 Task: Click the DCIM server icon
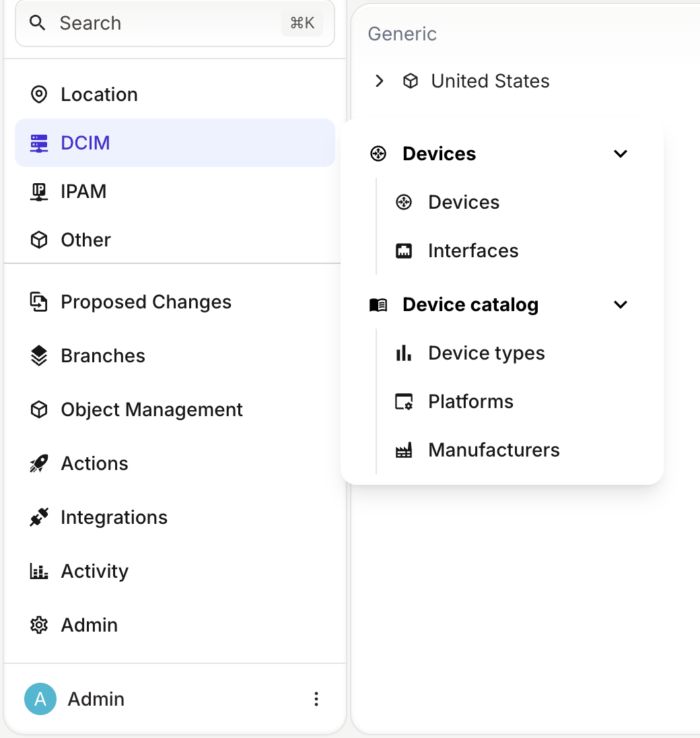tap(39, 143)
